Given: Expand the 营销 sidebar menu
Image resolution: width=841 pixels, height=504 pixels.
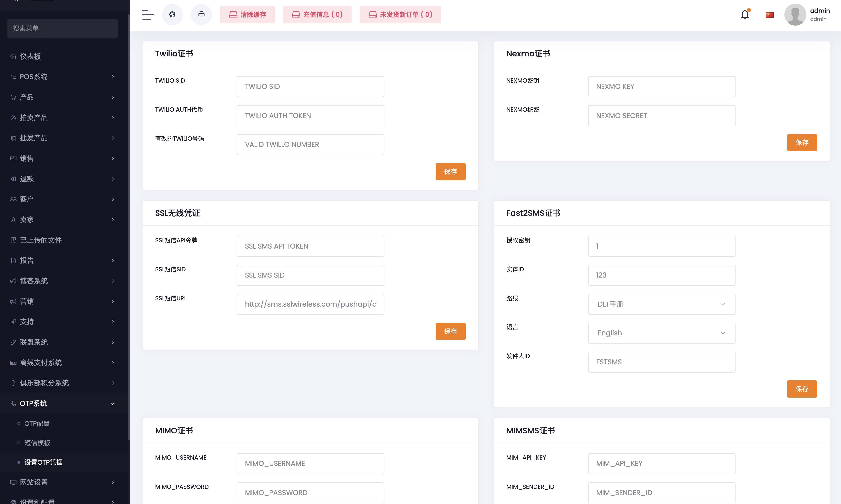Looking at the screenshot, I should 63,301.
